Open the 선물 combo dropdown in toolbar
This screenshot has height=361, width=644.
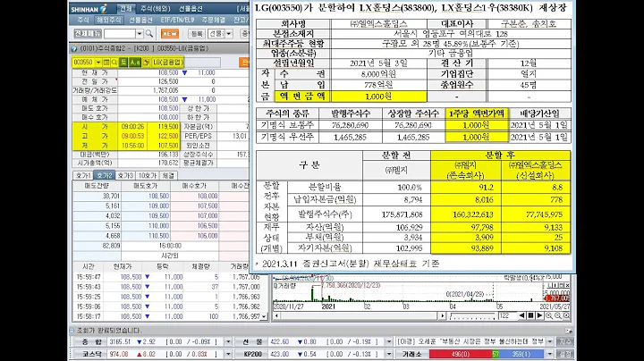[x=229, y=34]
